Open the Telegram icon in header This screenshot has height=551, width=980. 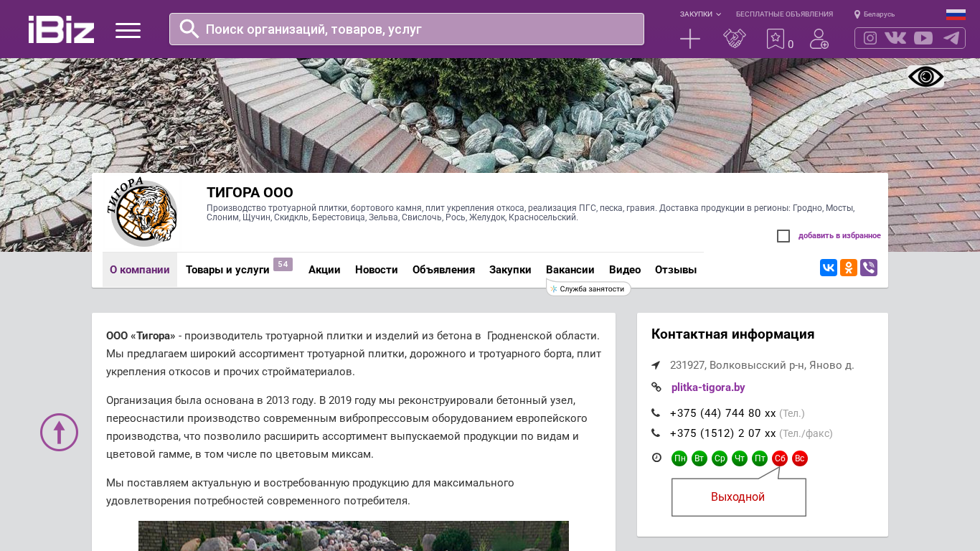(951, 38)
